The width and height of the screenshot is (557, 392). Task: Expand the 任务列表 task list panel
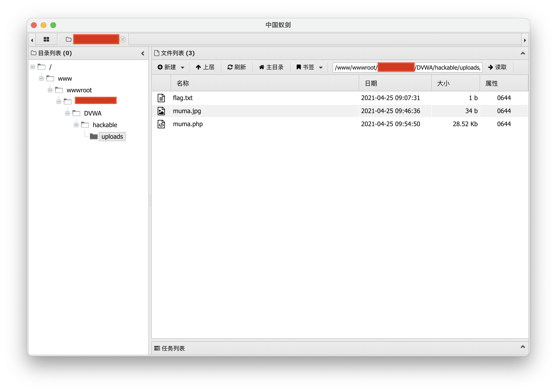523,347
